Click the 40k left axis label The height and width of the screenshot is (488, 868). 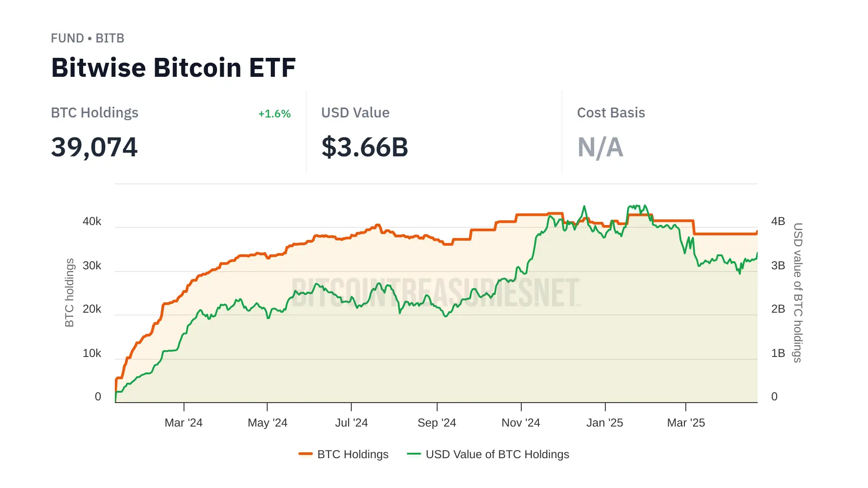pos(92,221)
